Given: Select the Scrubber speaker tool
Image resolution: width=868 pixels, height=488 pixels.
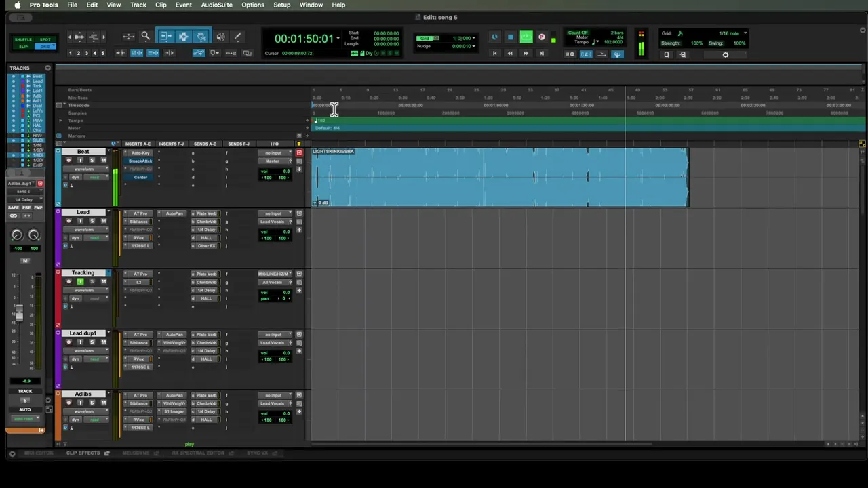Looking at the screenshot, I should (220, 37).
